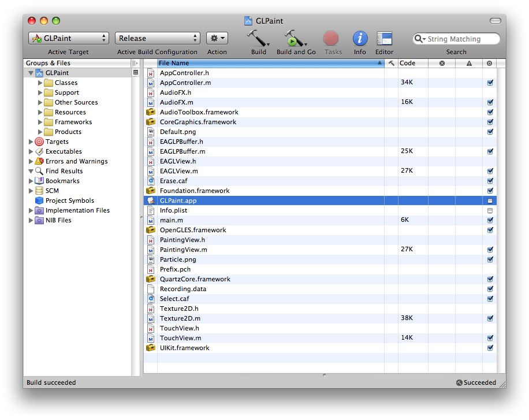The image size is (529, 420).
Task: Click the String Matching search field
Action: (x=456, y=39)
